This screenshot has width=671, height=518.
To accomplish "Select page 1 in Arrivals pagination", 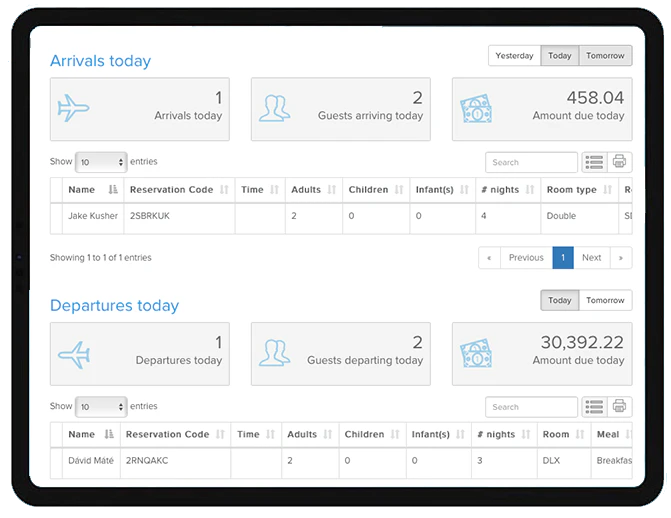I will pyautogui.click(x=563, y=258).
